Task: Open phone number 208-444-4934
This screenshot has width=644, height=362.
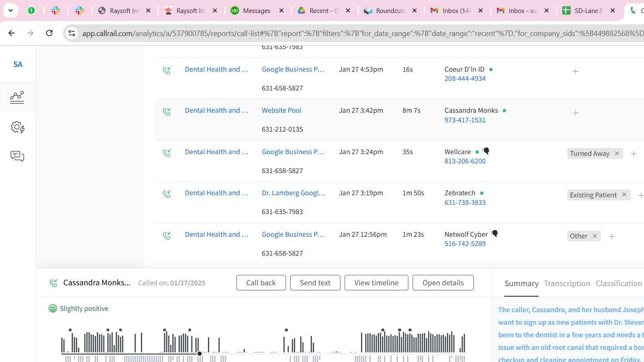Action: (x=465, y=79)
